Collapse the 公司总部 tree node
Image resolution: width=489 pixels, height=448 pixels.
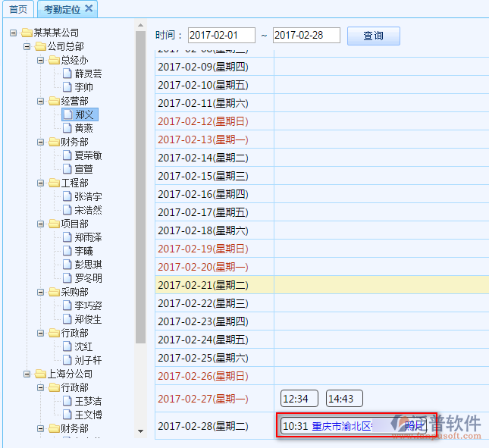(27, 46)
